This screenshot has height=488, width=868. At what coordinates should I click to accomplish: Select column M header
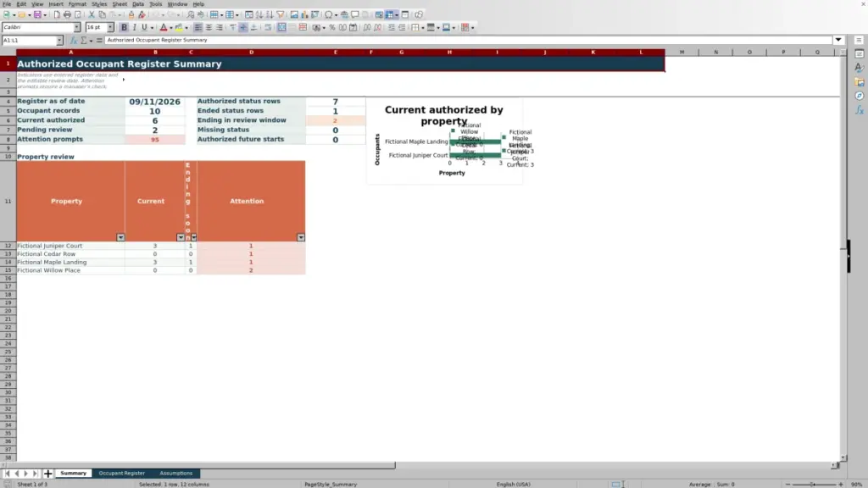(682, 53)
